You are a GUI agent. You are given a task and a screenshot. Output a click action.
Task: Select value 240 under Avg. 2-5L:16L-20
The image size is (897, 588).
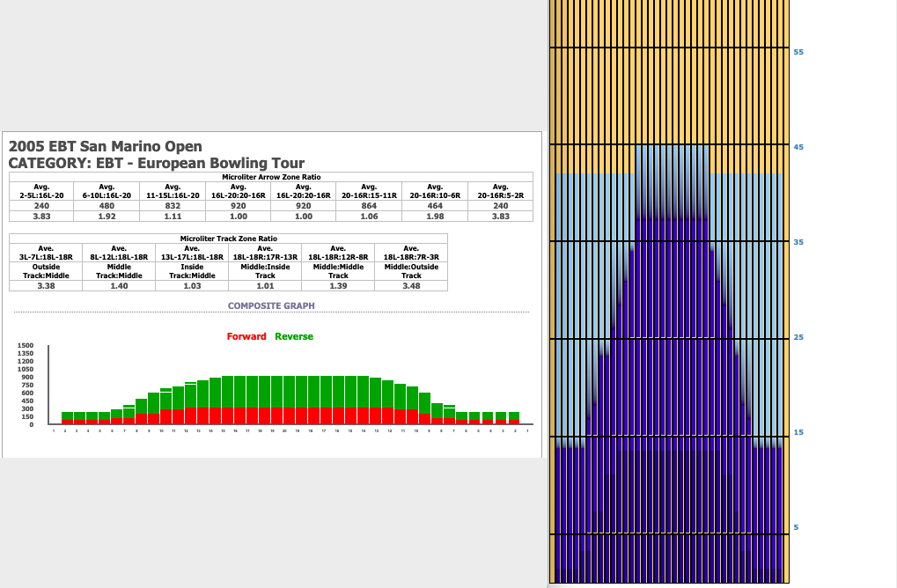[41, 206]
